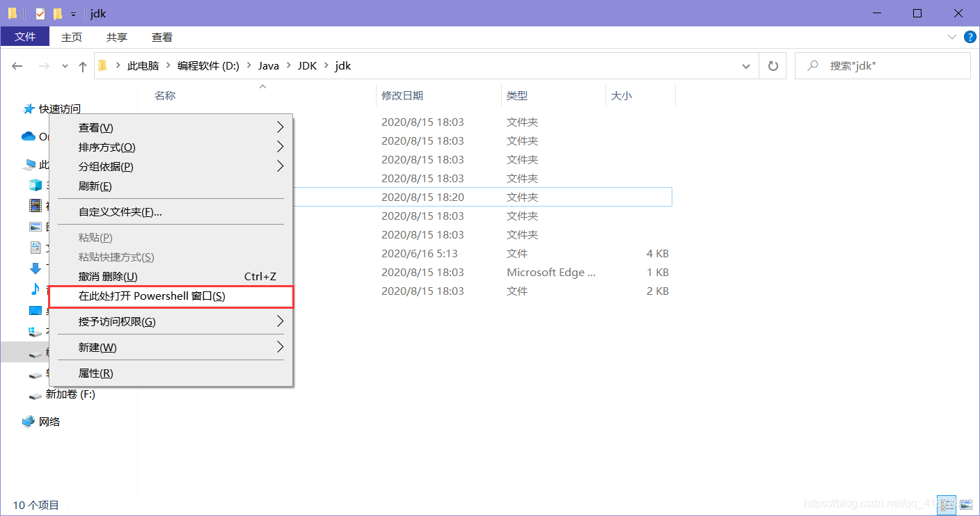Click the Microsoft Edge ... type cell

pyautogui.click(x=551, y=273)
